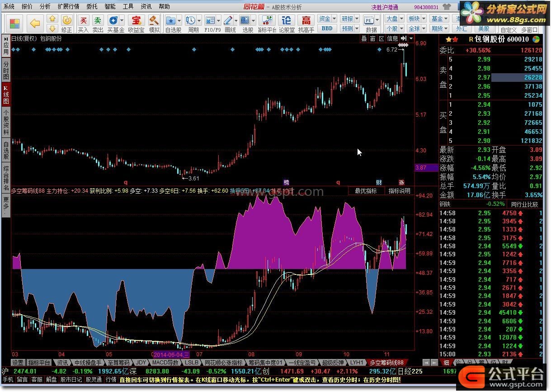
Task: Open the 决胜沪港通 link in title bar
Action: pos(385,7)
